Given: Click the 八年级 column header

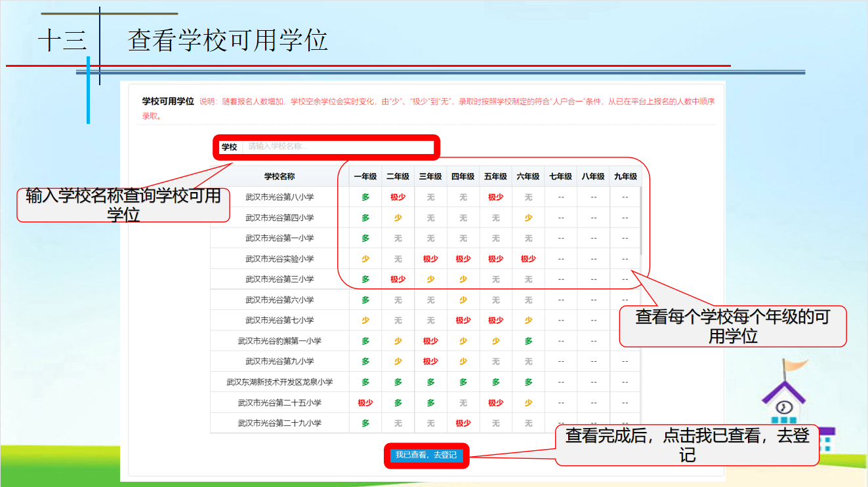Looking at the screenshot, I should click(x=593, y=176).
